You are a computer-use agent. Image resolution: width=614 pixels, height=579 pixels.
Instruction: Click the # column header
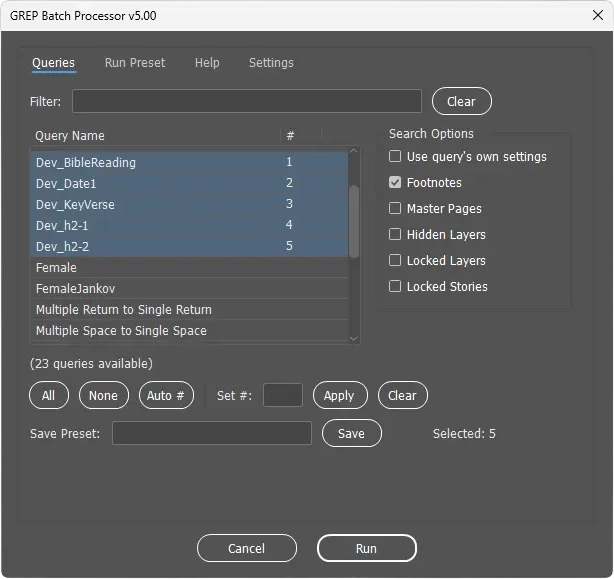click(x=301, y=136)
